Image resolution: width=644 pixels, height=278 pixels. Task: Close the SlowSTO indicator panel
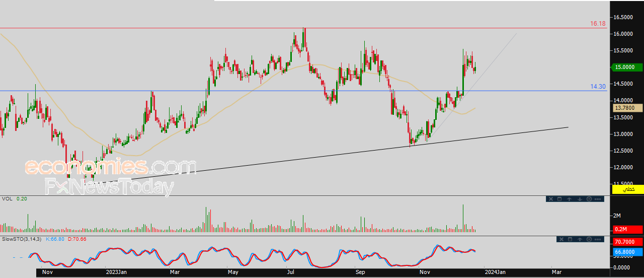pos(561,239)
